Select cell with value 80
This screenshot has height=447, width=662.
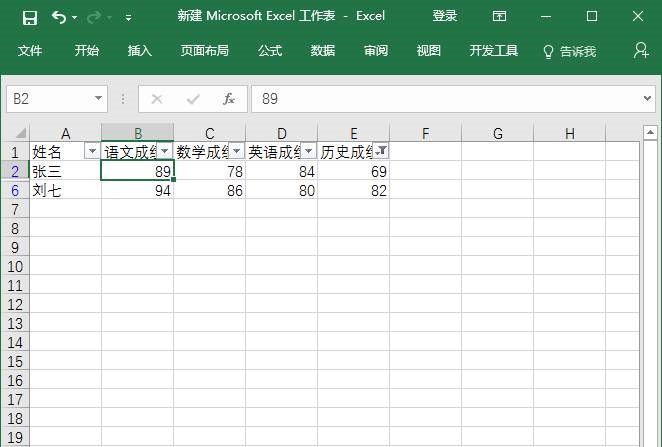pyautogui.click(x=282, y=190)
